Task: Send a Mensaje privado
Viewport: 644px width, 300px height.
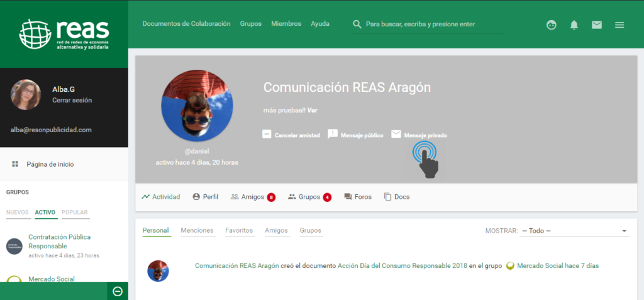Action: (x=419, y=135)
